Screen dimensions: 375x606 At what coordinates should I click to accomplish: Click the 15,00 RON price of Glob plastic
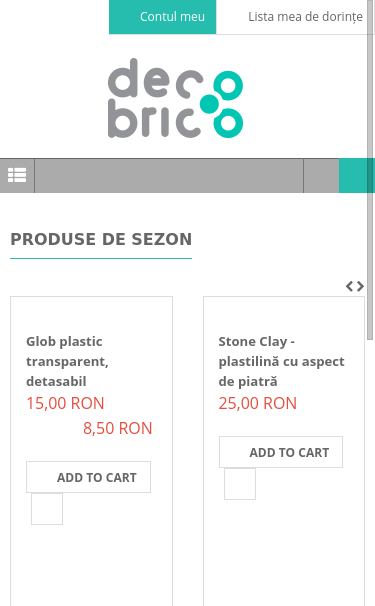[65, 403]
